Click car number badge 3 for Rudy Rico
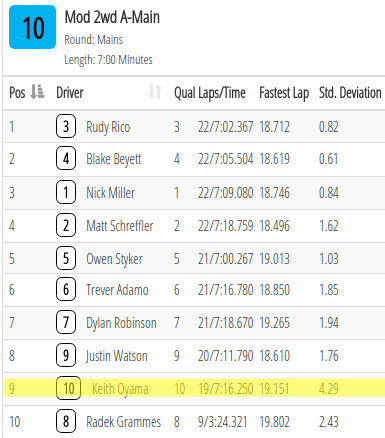The image size is (385, 438). point(66,126)
